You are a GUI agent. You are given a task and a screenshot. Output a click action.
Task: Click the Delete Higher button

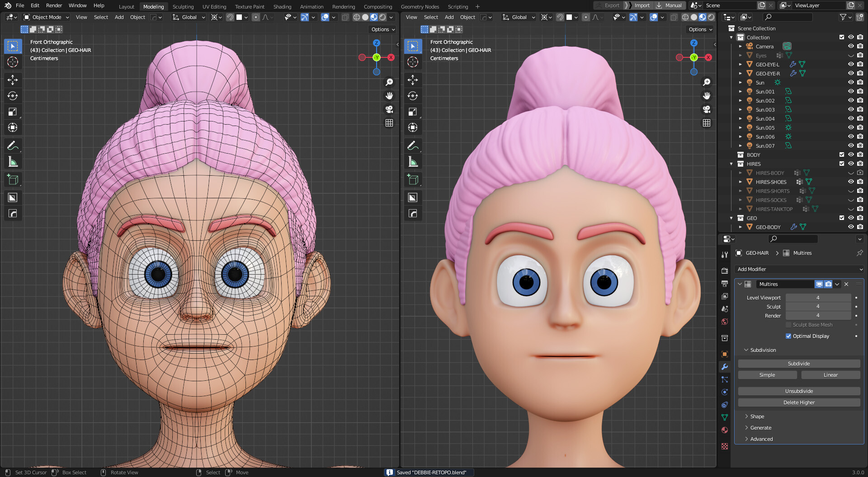point(798,402)
